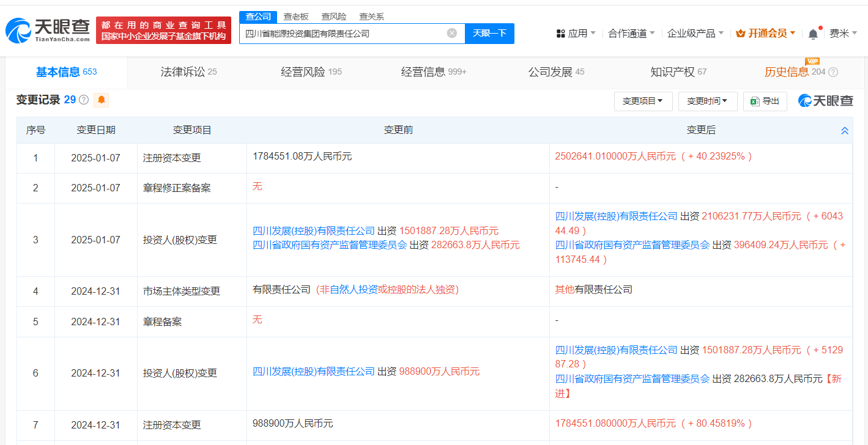Open the 变更项目 filter dropdown
The width and height of the screenshot is (868, 445).
coord(643,101)
